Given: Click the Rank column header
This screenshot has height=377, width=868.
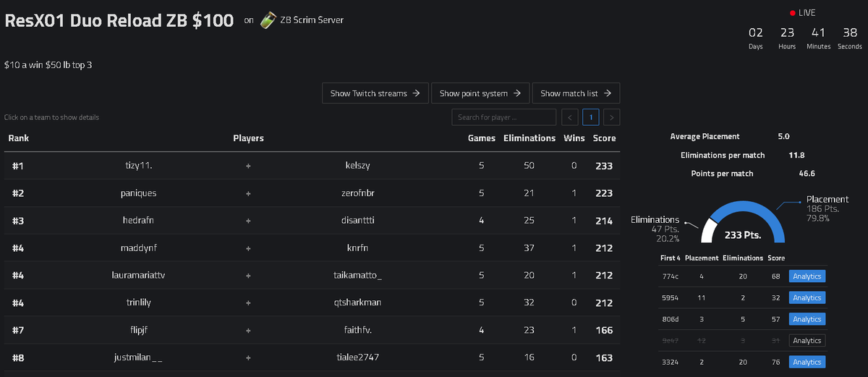Looking at the screenshot, I should point(19,138).
